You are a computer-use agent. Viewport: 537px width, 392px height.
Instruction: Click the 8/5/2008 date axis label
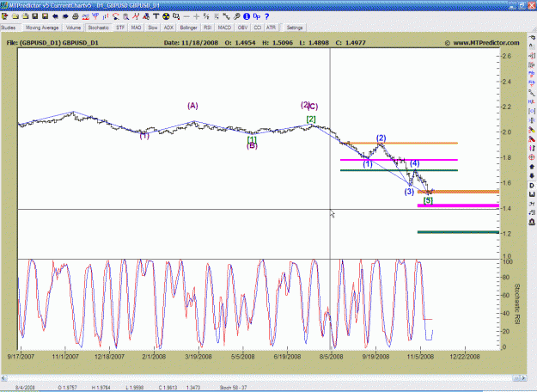[331, 357]
